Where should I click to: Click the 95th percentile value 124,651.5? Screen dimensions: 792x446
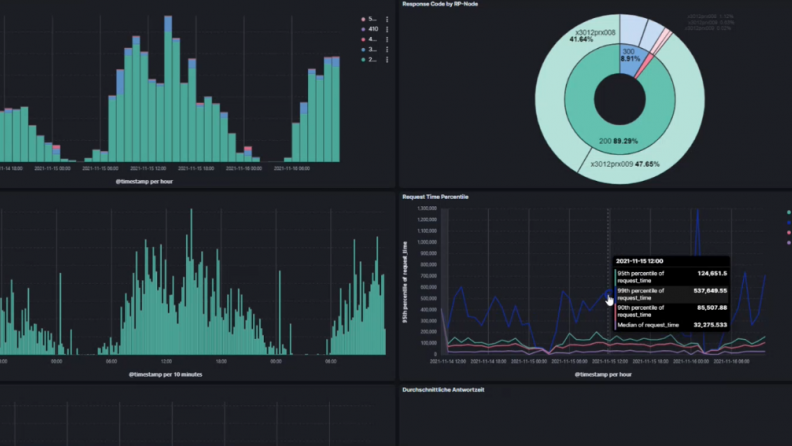click(712, 273)
